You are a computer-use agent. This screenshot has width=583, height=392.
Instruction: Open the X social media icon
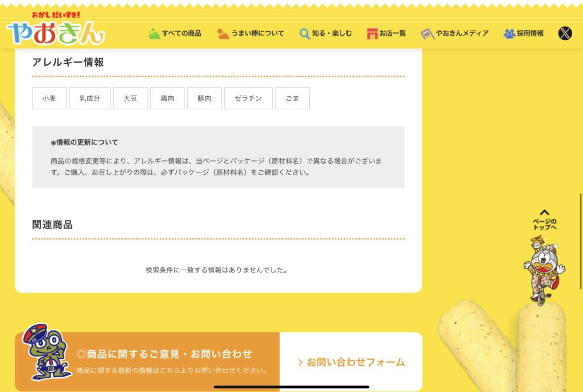point(565,34)
